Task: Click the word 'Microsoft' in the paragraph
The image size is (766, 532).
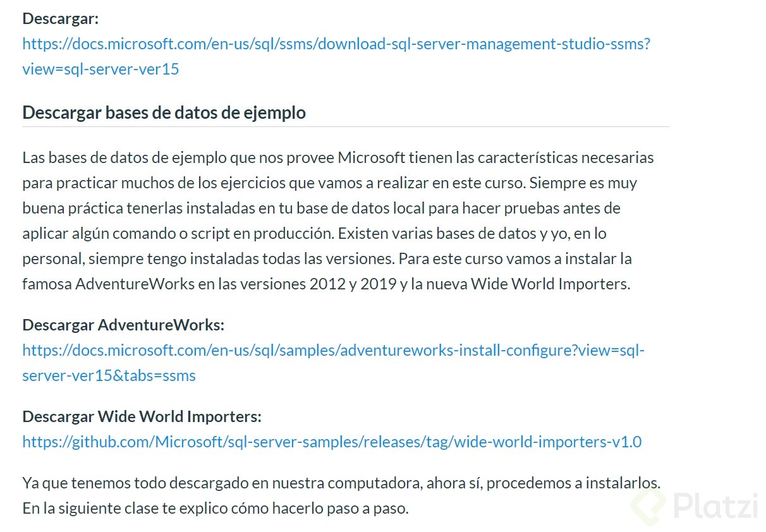Action: point(370,157)
